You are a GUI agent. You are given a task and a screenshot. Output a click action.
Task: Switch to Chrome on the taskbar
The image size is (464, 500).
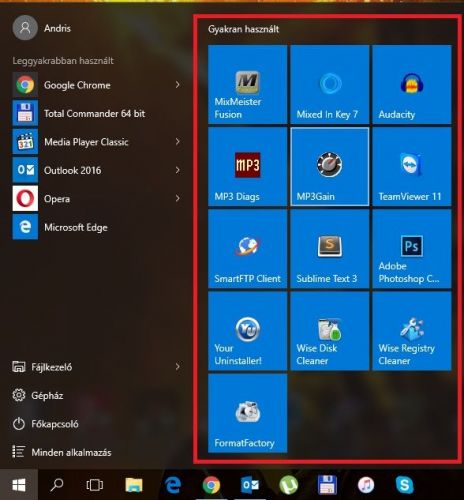[211, 485]
